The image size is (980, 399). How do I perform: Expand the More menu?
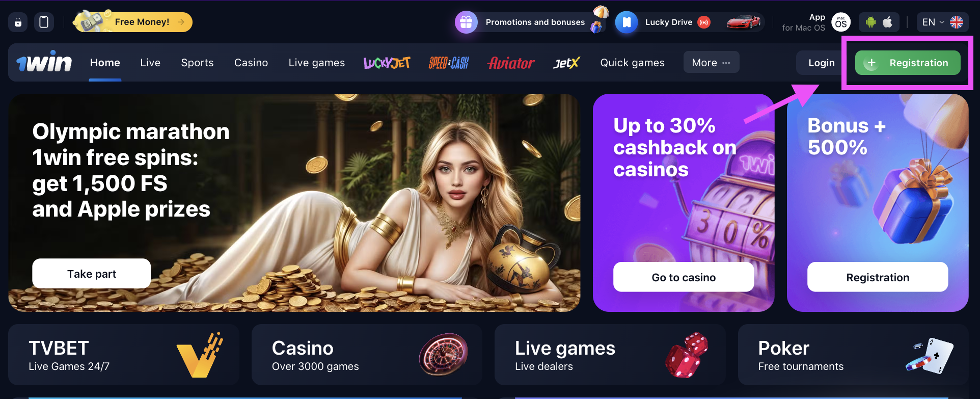pyautogui.click(x=711, y=62)
